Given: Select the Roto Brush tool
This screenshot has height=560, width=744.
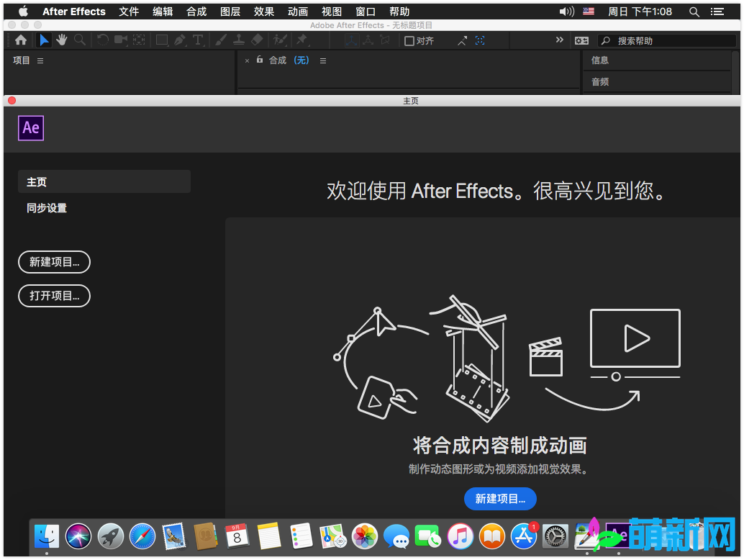Looking at the screenshot, I should point(281,40).
